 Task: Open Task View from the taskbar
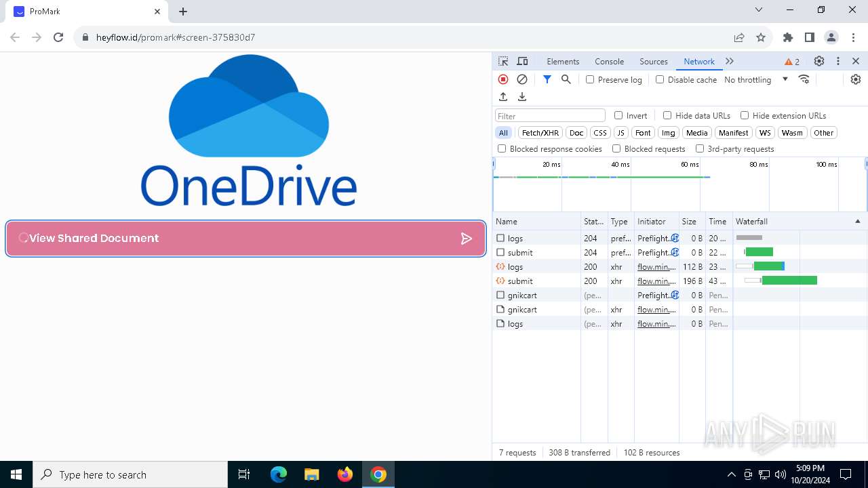click(244, 474)
